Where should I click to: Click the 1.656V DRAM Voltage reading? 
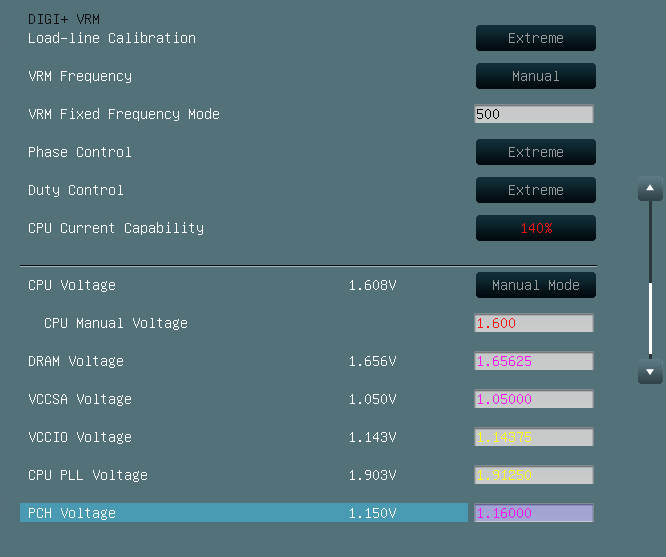coord(373,361)
